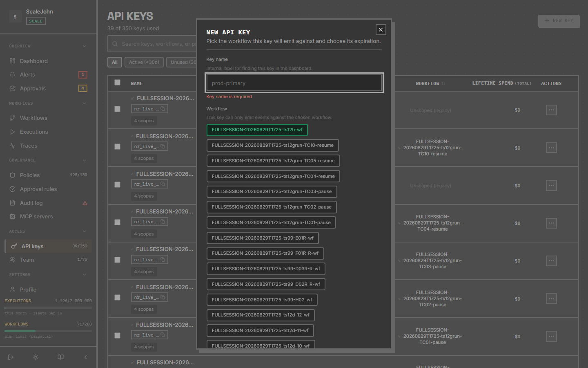Screen dimensions: 588x368
Task: Choose workflow ts12grun-TC05-resume option
Action: coord(273,161)
